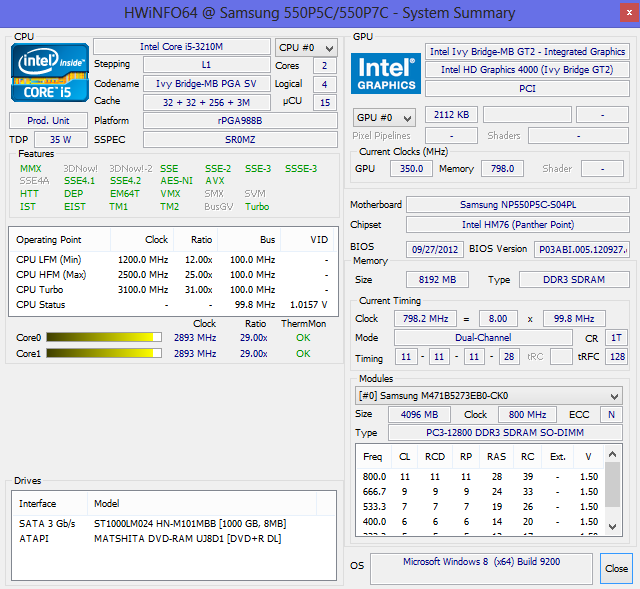Click the tRFC 128 field
Screen dimensions: 640x589
coord(616,356)
